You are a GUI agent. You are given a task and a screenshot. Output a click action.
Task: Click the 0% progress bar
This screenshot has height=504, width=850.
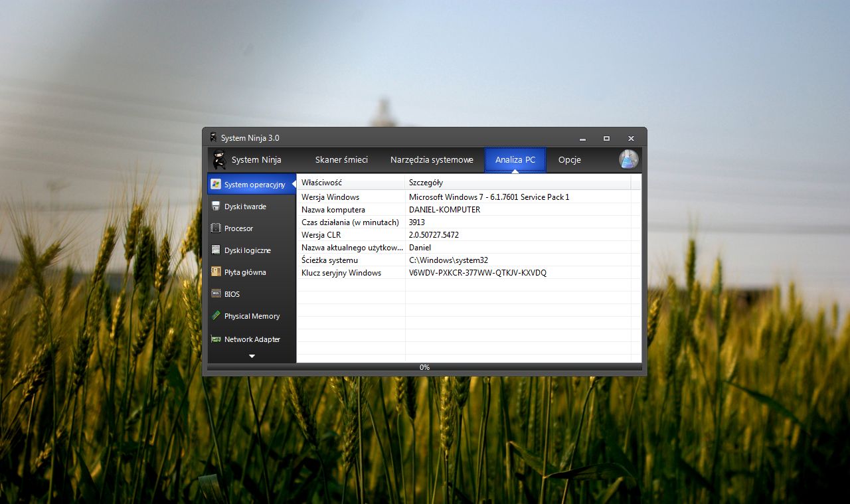coord(424,367)
